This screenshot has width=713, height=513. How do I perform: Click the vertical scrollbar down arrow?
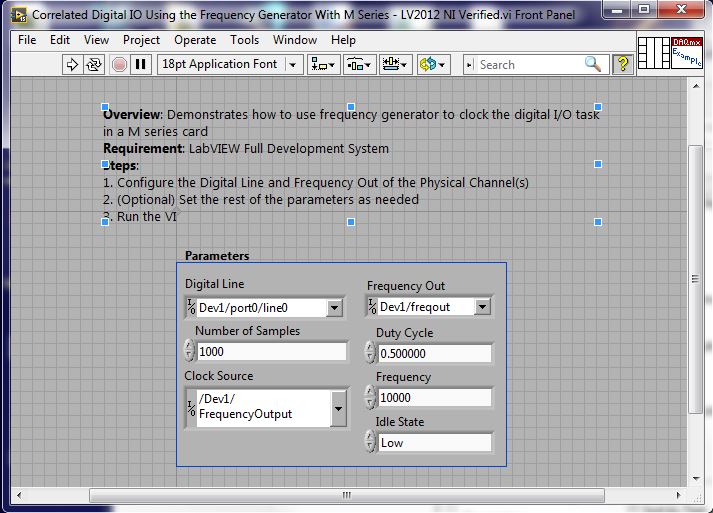coord(696,478)
